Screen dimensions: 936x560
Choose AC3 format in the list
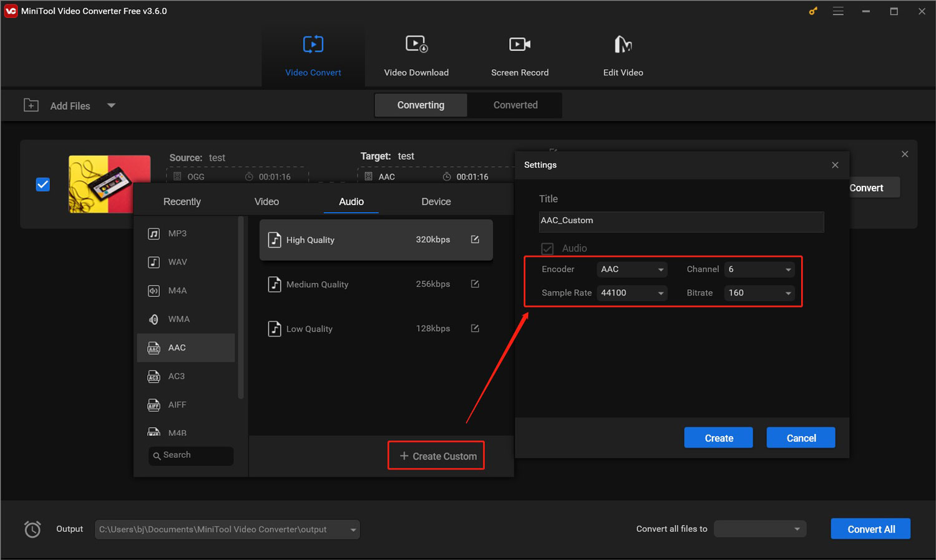coord(186,376)
